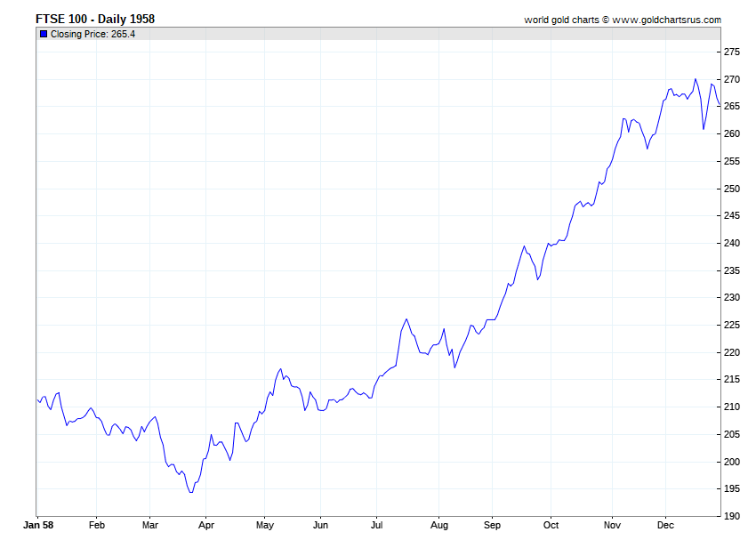
Task: Click the May x-axis label
Action: click(x=265, y=525)
